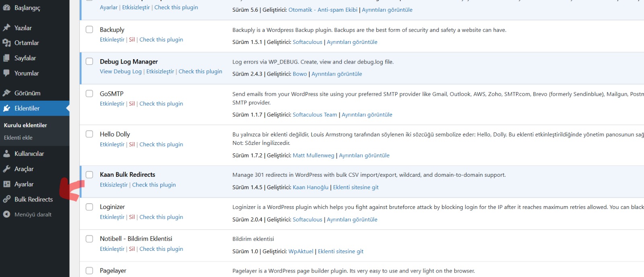Click the Menüyü daralt collapse arrow icon
The image size is (644, 277).
pyautogui.click(x=6, y=215)
